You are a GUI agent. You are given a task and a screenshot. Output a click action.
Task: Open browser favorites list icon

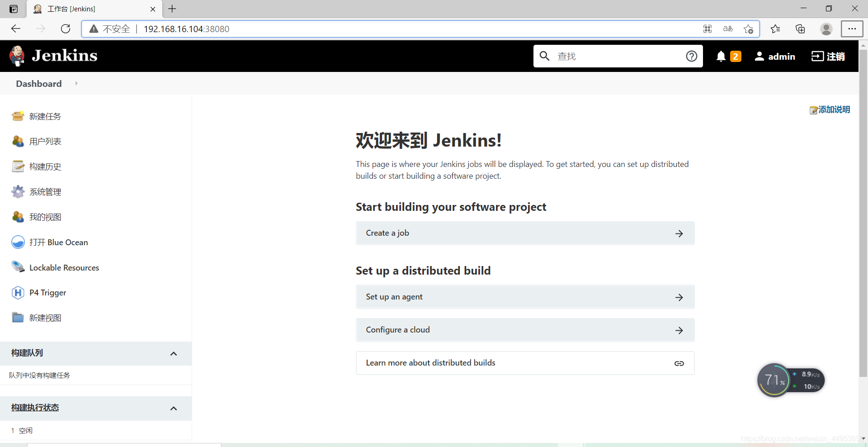tap(775, 29)
